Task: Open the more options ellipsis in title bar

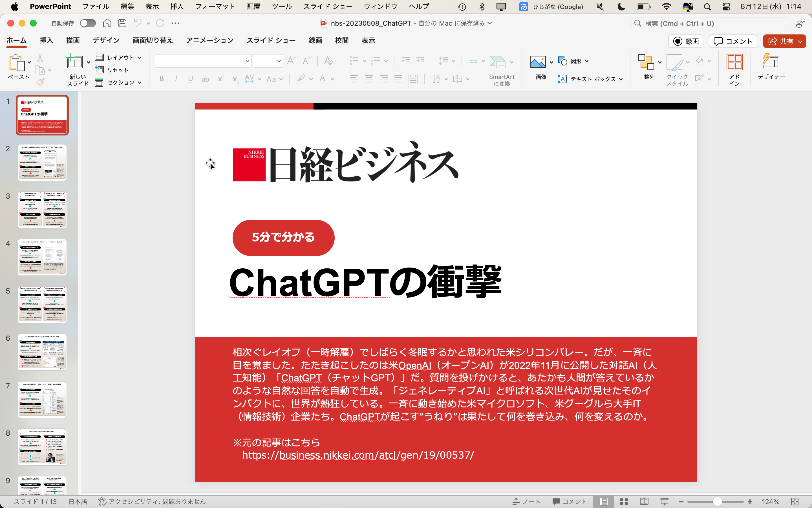Action: click(x=175, y=23)
